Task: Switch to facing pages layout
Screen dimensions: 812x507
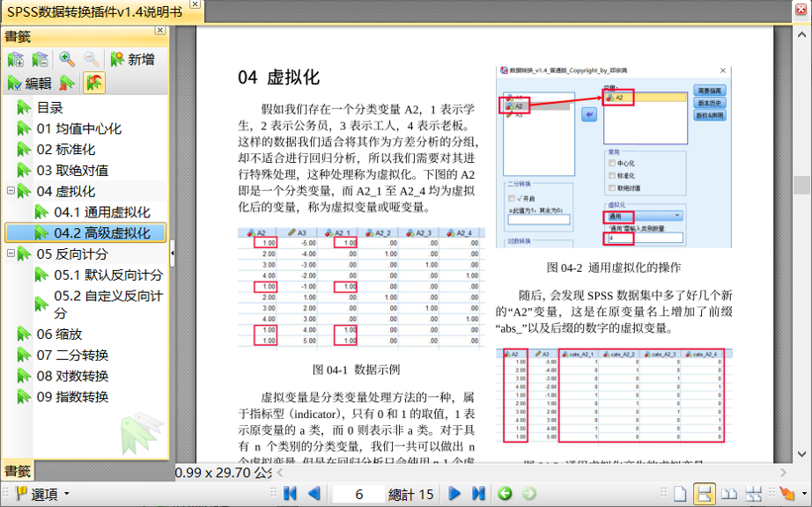Action: (x=729, y=494)
